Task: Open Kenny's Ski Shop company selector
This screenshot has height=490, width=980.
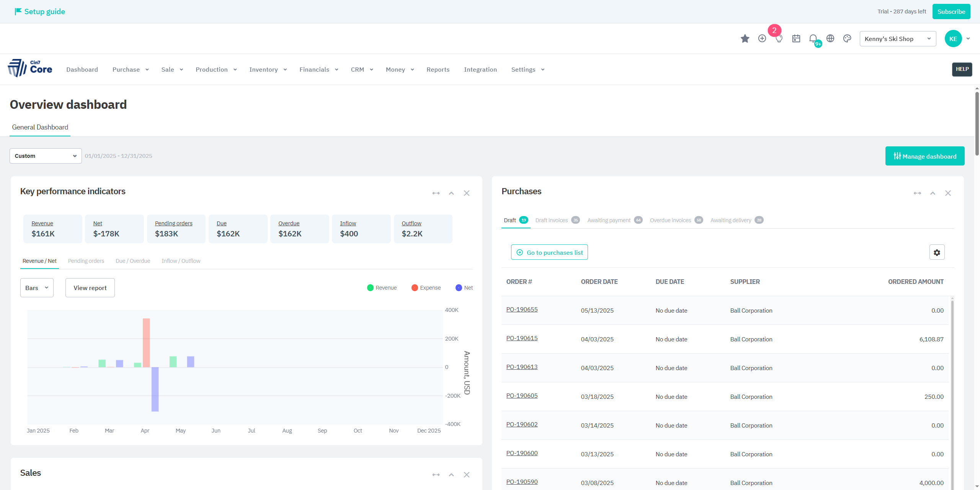Action: point(897,39)
